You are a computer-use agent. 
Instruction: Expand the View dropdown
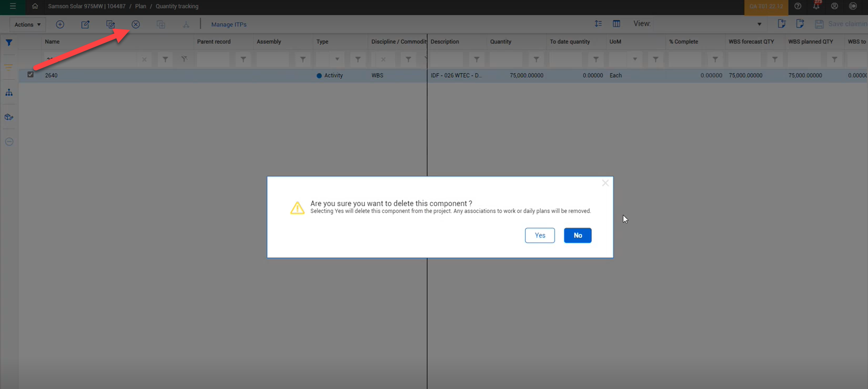759,24
